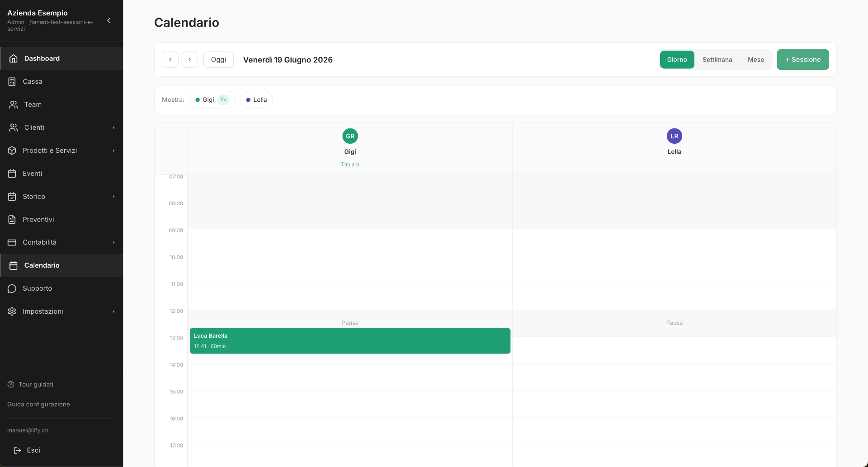The height and width of the screenshot is (467, 868).
Task: Expand the Clienti submenu arrow
Action: point(113,127)
